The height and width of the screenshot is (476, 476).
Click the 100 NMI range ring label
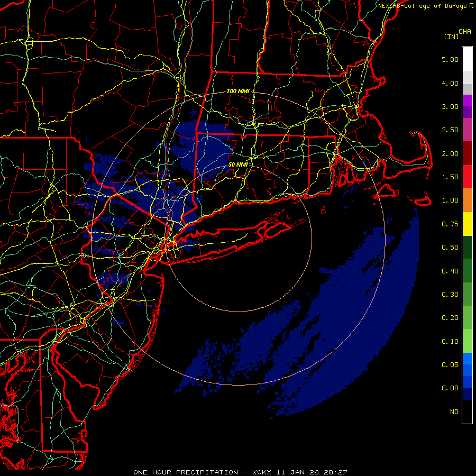click(x=238, y=91)
